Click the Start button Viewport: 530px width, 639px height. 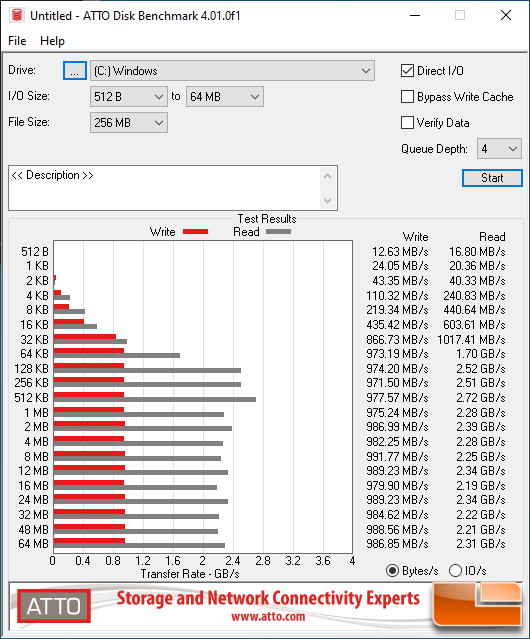coord(492,178)
